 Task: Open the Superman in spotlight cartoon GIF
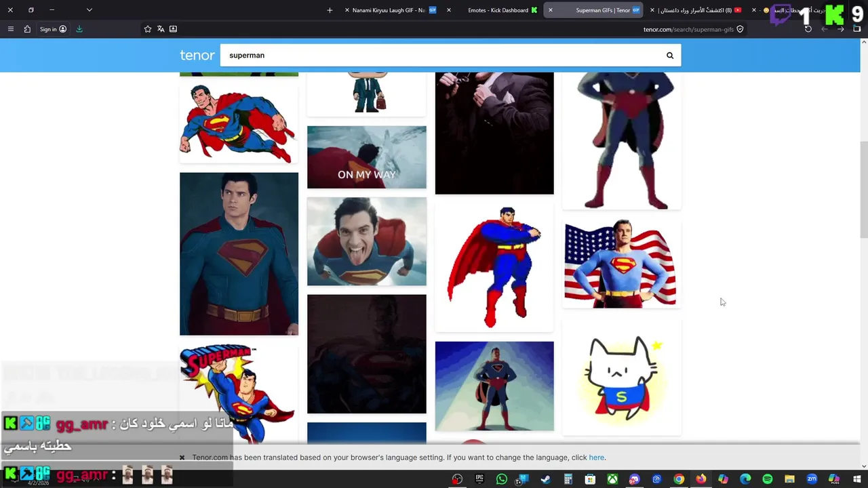click(x=494, y=386)
